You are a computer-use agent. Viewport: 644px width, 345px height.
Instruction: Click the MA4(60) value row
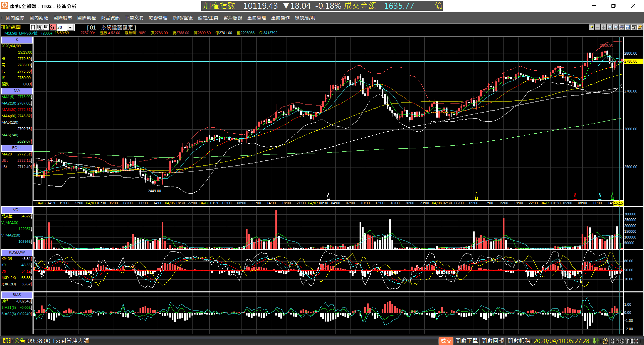pyautogui.click(x=16, y=116)
